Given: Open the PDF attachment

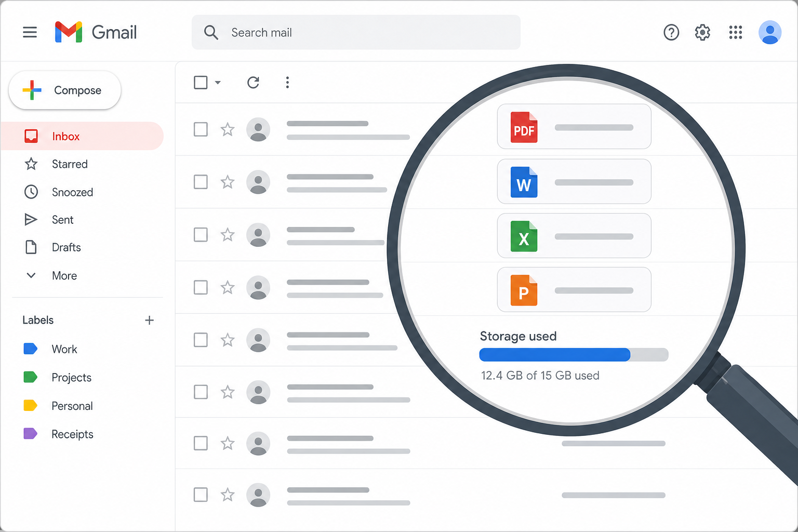Looking at the screenshot, I should (574, 127).
